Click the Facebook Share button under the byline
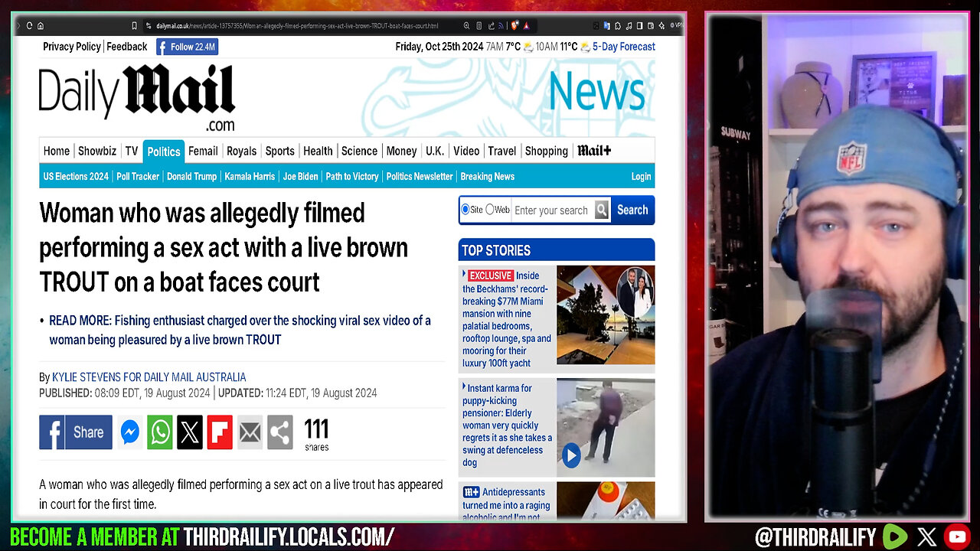This screenshot has width=980, height=551. 76,432
